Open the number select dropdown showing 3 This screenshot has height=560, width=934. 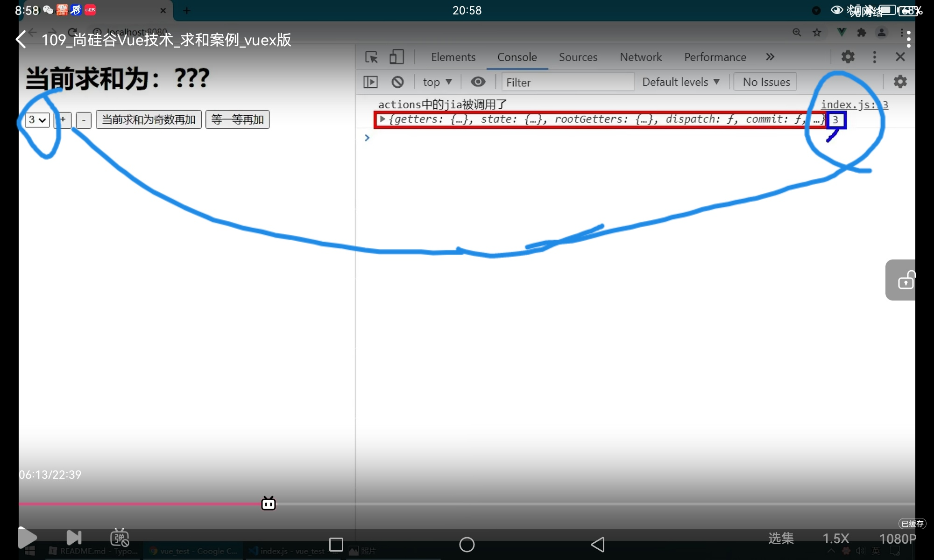37,120
